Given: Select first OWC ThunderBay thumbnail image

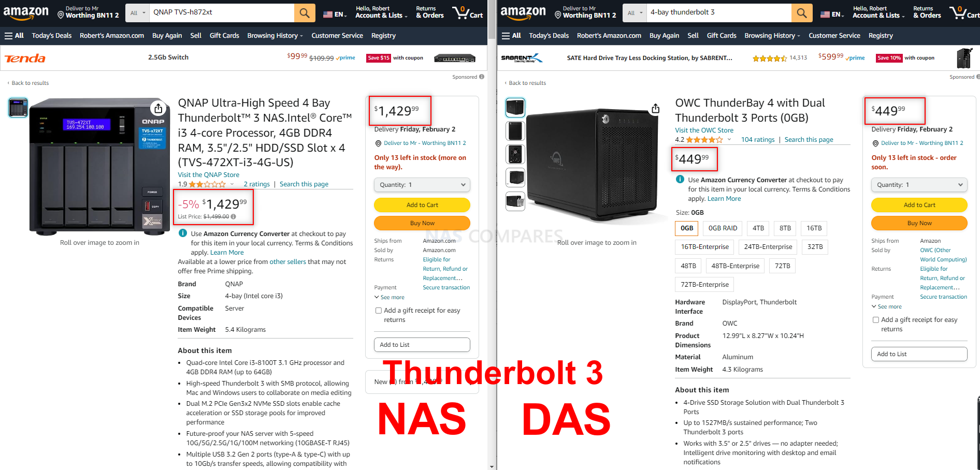Looking at the screenshot, I should pos(515,108).
